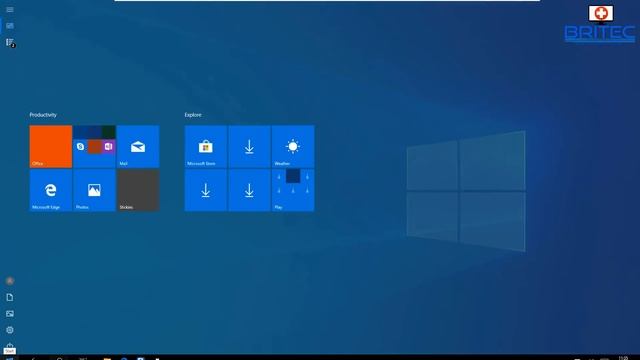Open the All apps list view
Screen dimensions: 640x360
10,42
